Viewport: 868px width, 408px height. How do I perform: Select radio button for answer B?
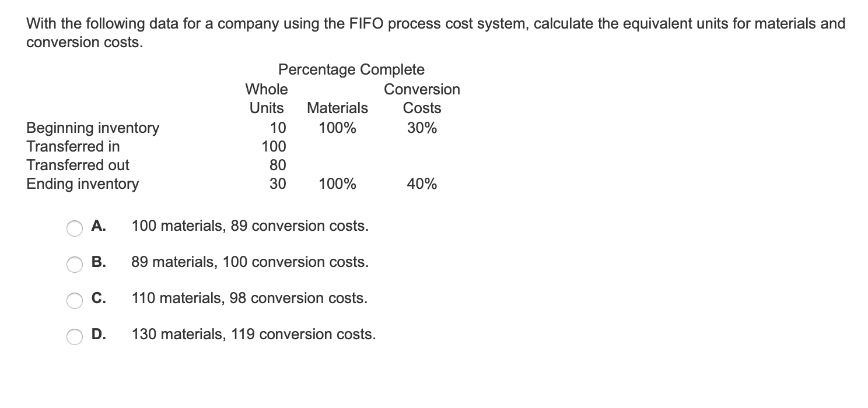pos(74,265)
